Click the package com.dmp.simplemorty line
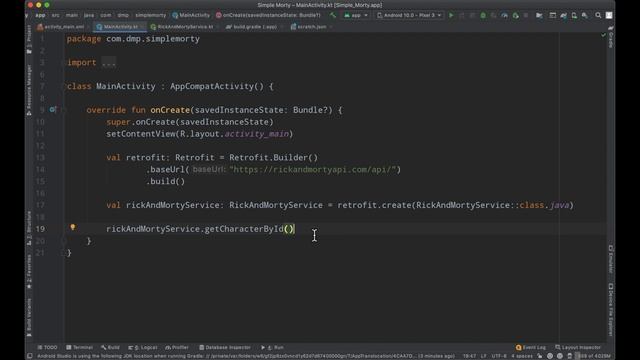The width and height of the screenshot is (640, 360). (x=133, y=39)
